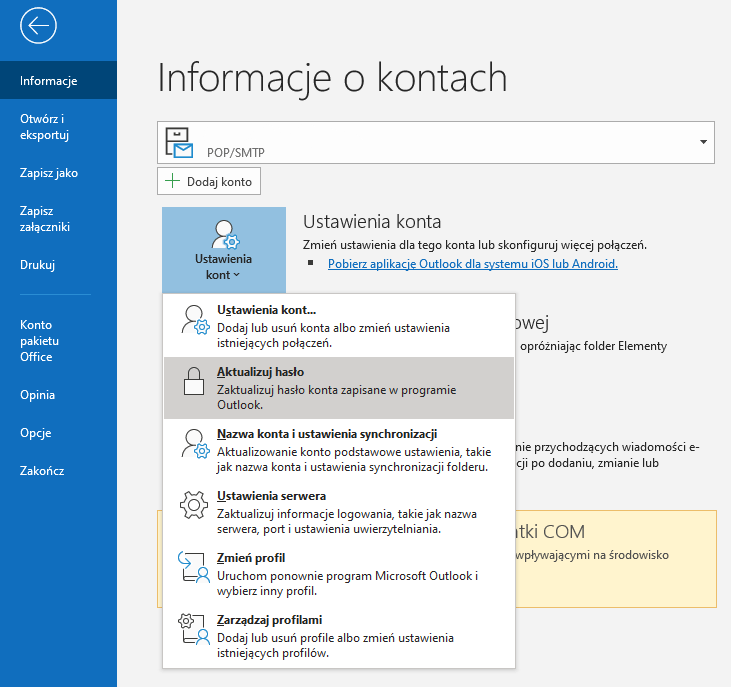The height and width of the screenshot is (687, 731).
Task: Click text 'wpływającymi na środowisko'
Action: coord(593,555)
